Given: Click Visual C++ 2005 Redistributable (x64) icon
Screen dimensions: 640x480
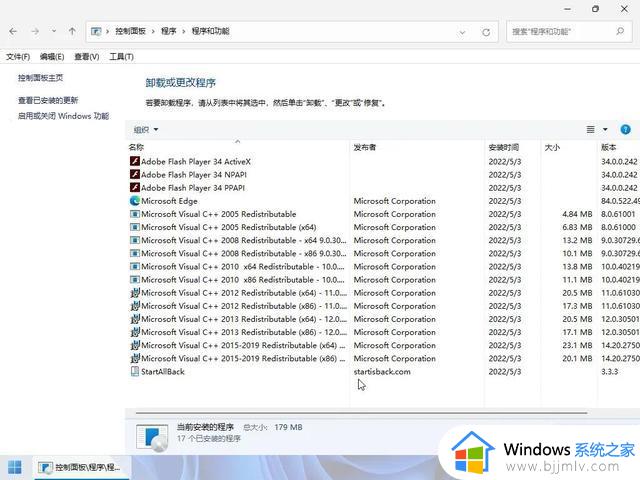Looking at the screenshot, I should point(135,227).
